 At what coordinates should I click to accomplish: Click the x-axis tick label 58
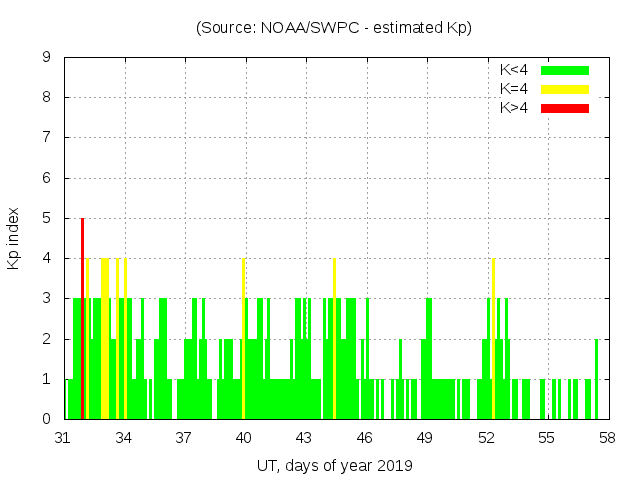click(x=606, y=438)
